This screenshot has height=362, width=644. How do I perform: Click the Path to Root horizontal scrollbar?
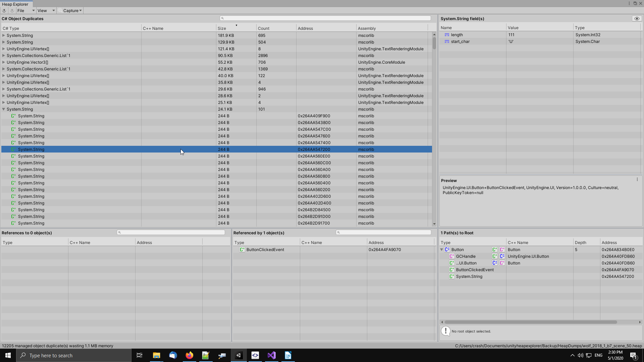(x=531, y=322)
